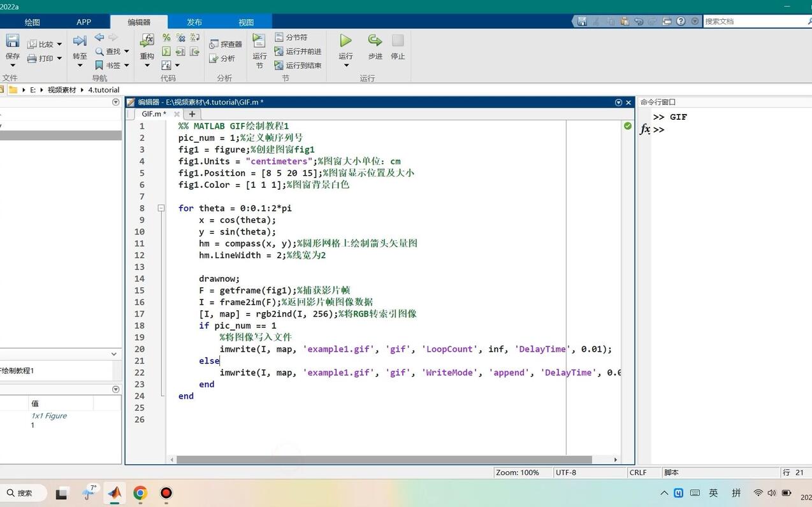The width and height of the screenshot is (812, 507).
Task: Insert a 分节符 section break
Action: [x=291, y=38]
